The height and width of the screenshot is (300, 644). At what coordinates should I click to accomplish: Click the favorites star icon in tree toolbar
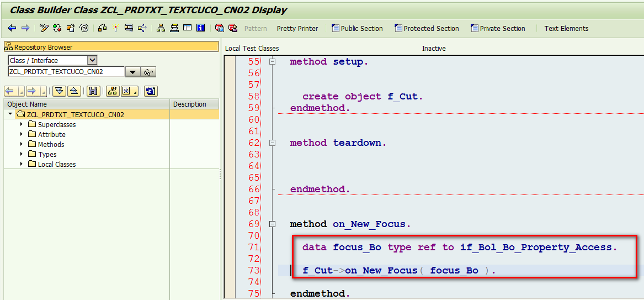pos(127,91)
